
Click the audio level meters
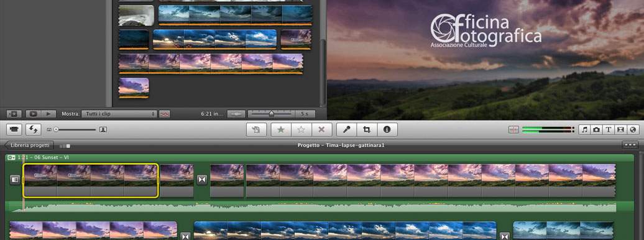pyautogui.click(x=548, y=130)
